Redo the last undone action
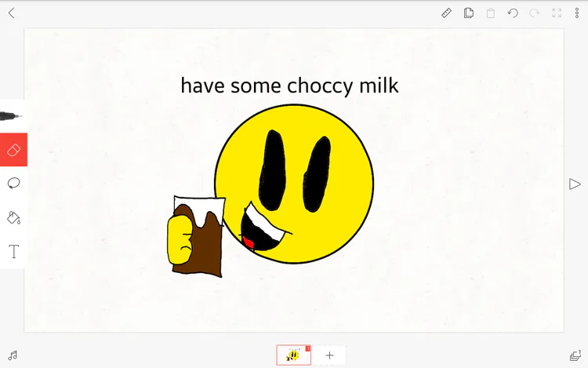588x368 pixels. [x=535, y=13]
